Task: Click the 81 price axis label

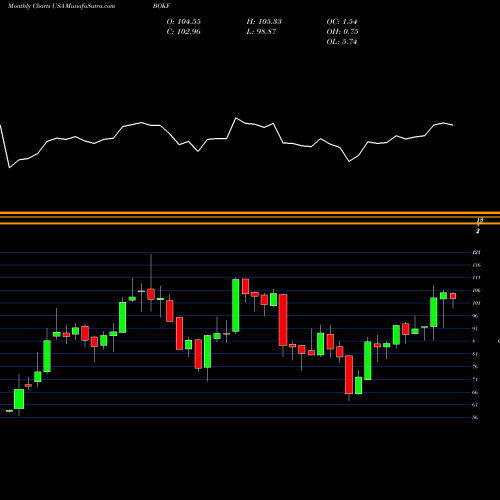Action: [x=476, y=354]
